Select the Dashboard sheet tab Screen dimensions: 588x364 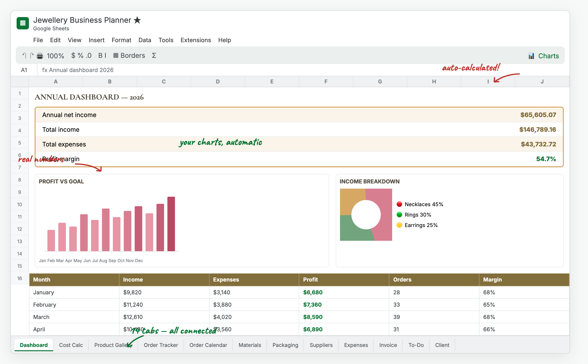[x=34, y=345]
